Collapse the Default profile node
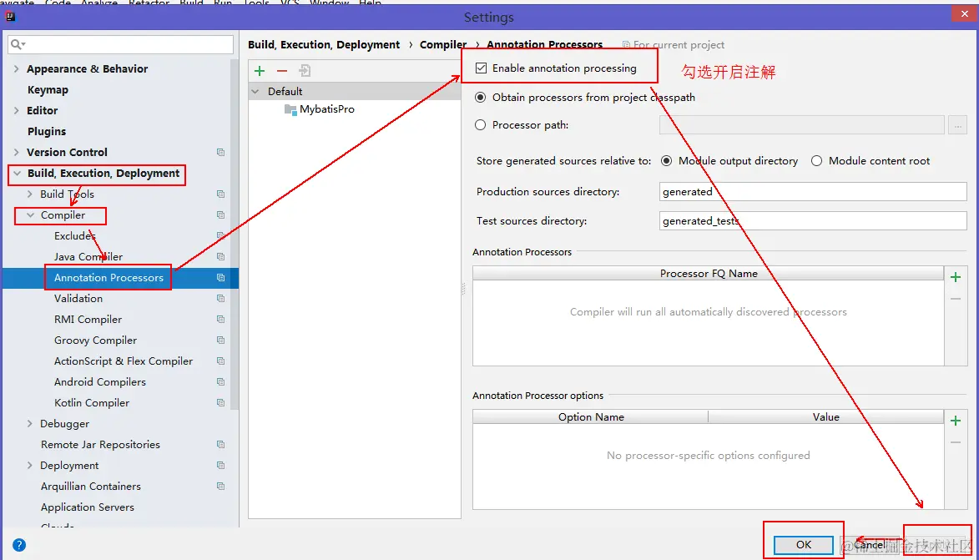The width and height of the screenshot is (979, 560). coord(255,92)
